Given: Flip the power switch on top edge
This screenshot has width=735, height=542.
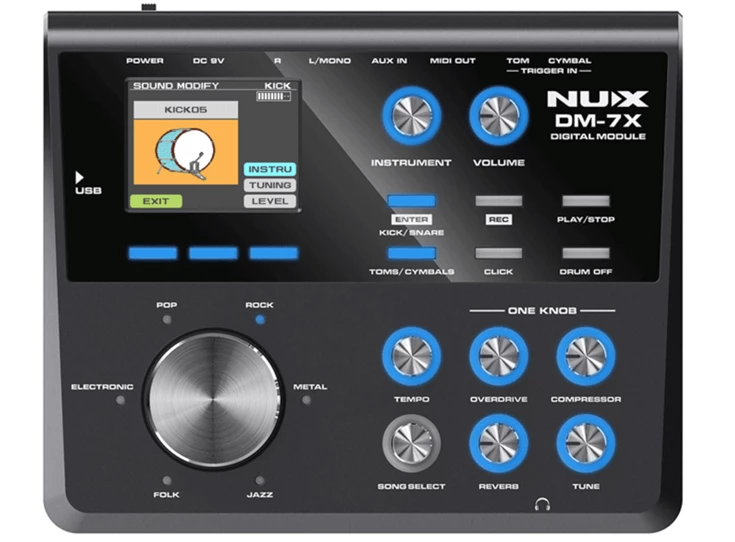Looking at the screenshot, I should pos(149,8).
